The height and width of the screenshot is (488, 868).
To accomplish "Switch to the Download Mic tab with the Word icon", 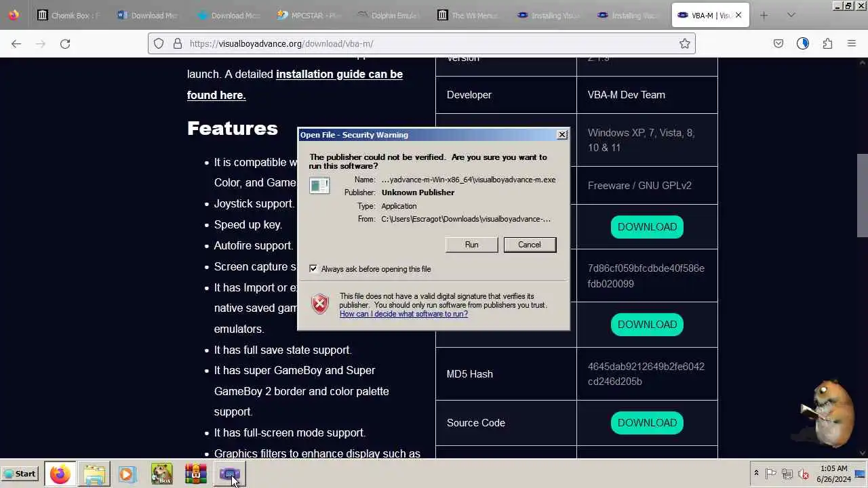I will pos(149,15).
